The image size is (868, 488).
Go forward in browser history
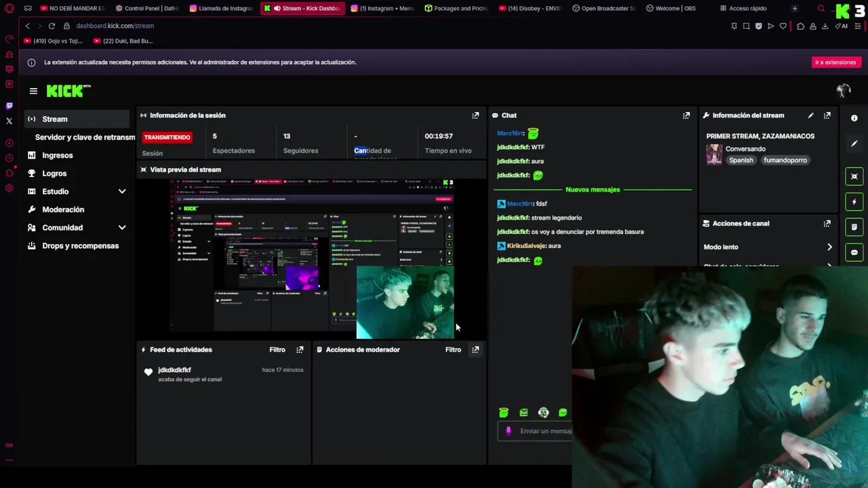[39, 26]
